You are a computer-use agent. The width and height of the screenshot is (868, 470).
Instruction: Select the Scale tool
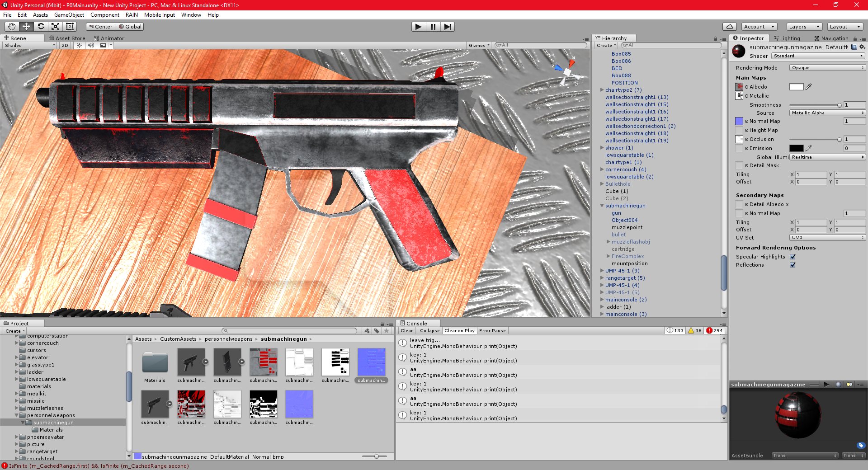(x=55, y=27)
